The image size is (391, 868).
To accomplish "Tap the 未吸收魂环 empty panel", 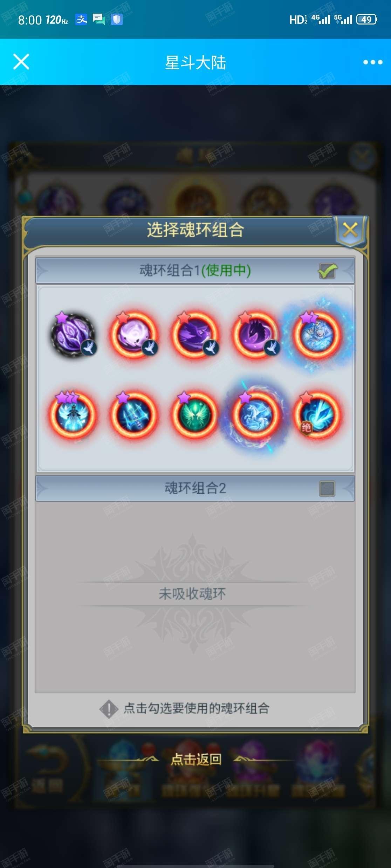I will pyautogui.click(x=195, y=597).
